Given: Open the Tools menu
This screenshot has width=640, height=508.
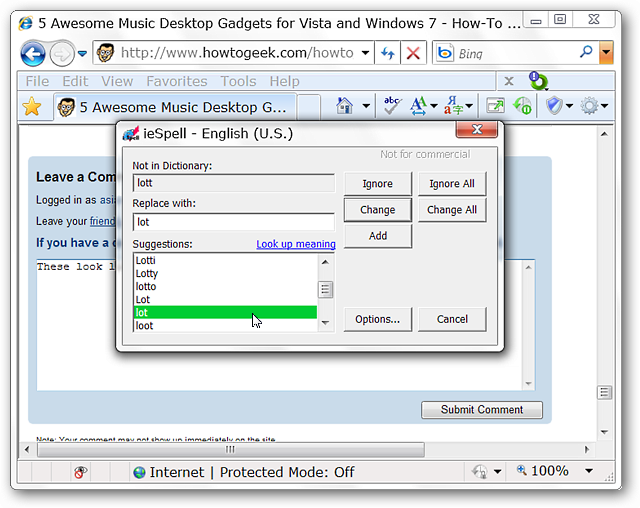Looking at the screenshot, I should pyautogui.click(x=238, y=81).
